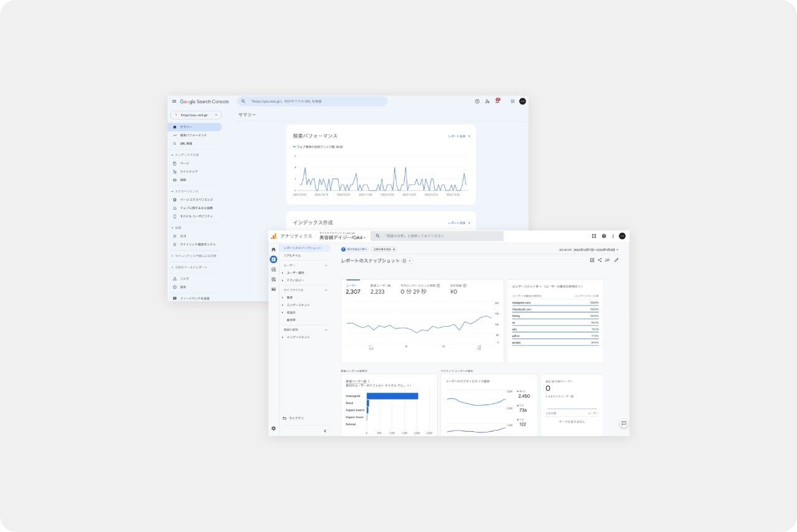This screenshot has height=532, width=797.
Task: Click the Analytics home icon in left rail
Action: tap(273, 250)
